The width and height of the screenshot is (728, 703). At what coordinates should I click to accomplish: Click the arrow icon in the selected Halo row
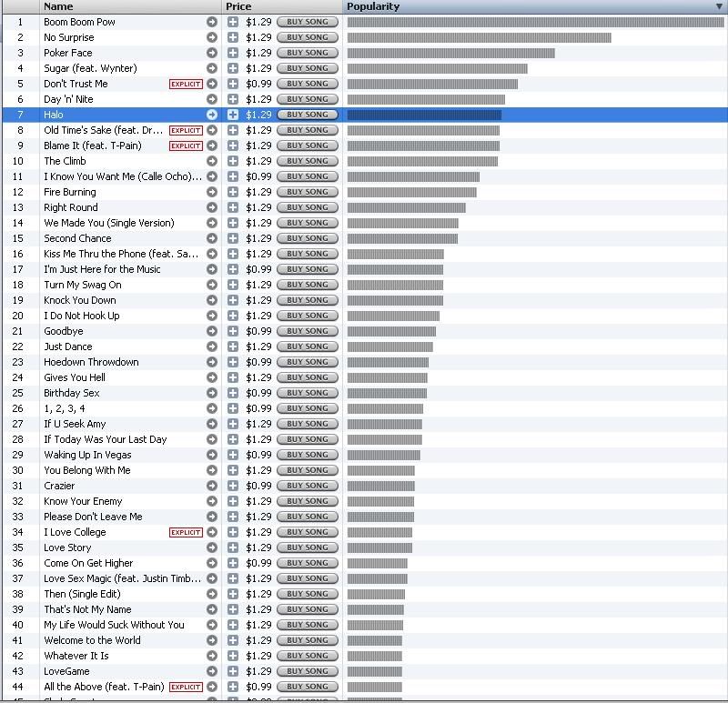click(212, 115)
